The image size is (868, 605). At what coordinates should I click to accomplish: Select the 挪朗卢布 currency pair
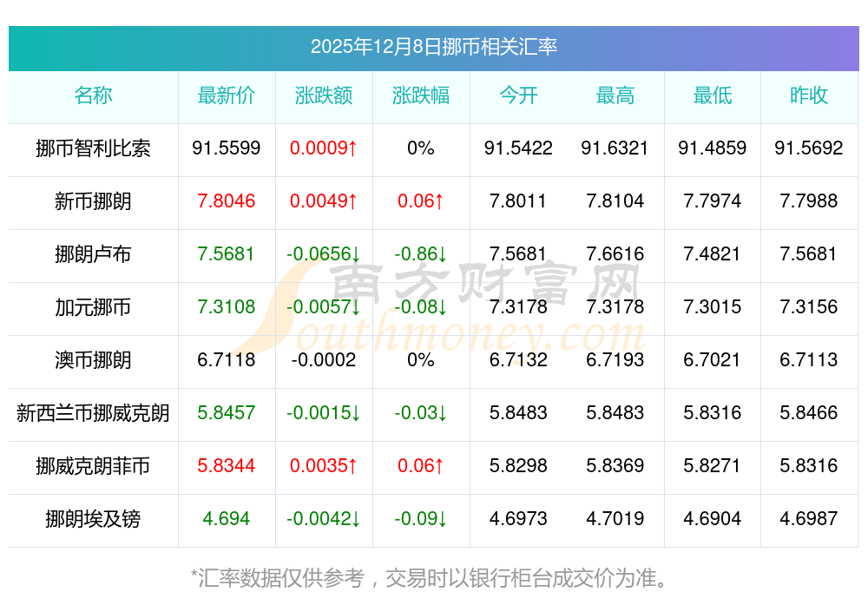pos(93,254)
